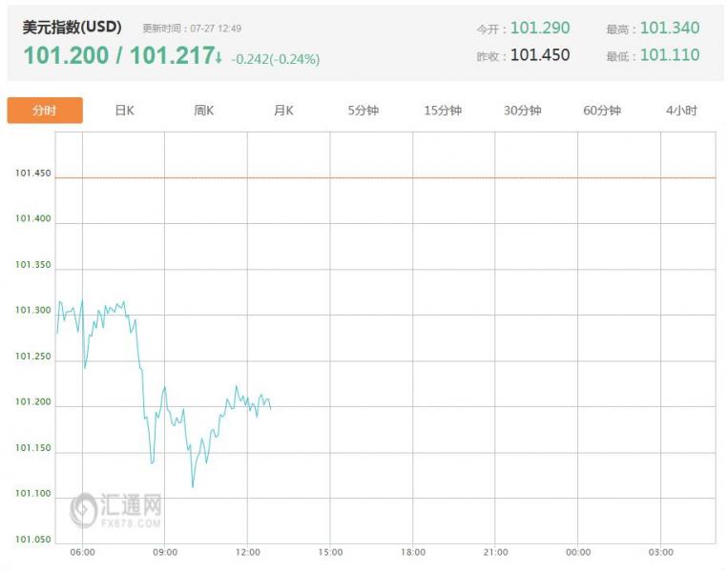Switch to 周K weekly chart
This screenshot has height=572, width=728.
click(204, 111)
